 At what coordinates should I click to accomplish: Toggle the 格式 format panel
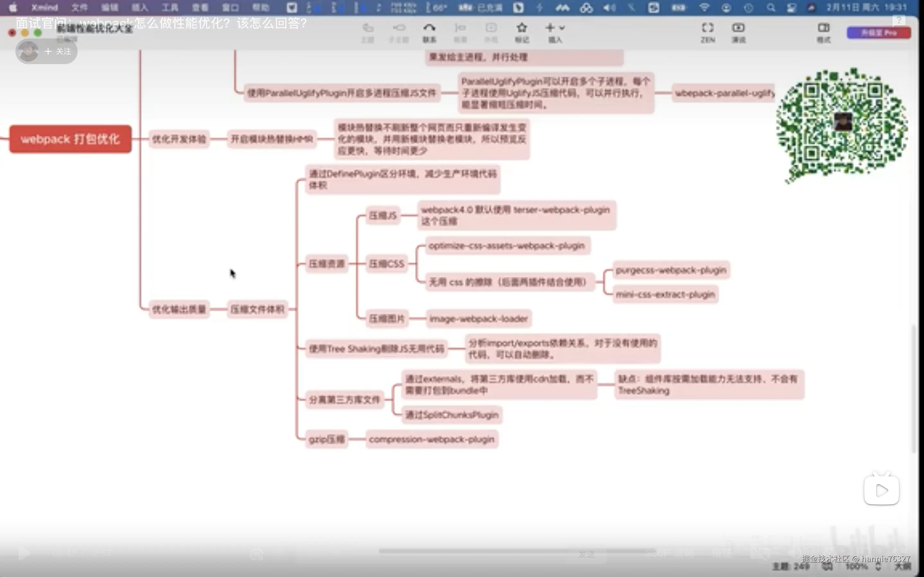coord(823,28)
